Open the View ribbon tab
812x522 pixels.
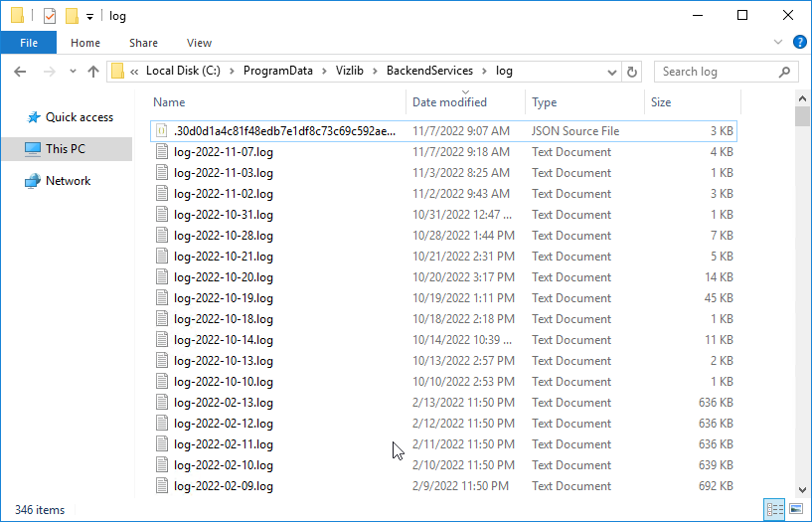click(199, 43)
